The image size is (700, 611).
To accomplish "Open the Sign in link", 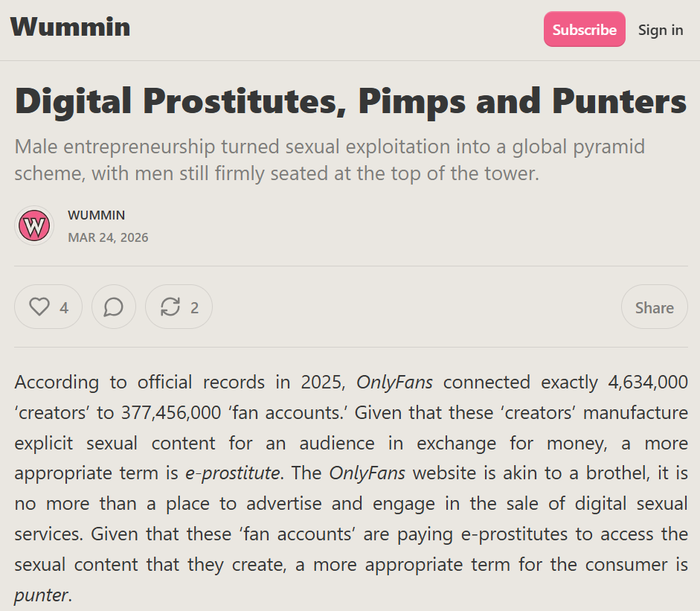I will (x=661, y=30).
